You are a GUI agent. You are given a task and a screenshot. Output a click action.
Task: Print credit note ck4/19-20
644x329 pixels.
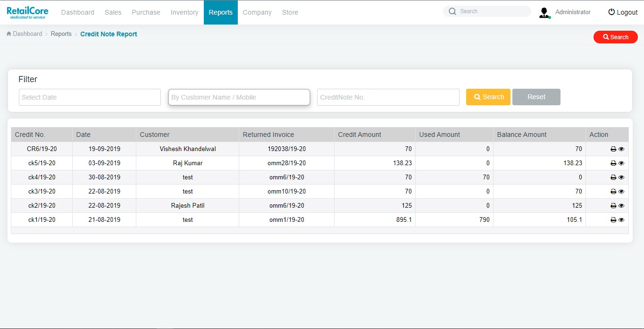pyautogui.click(x=613, y=177)
